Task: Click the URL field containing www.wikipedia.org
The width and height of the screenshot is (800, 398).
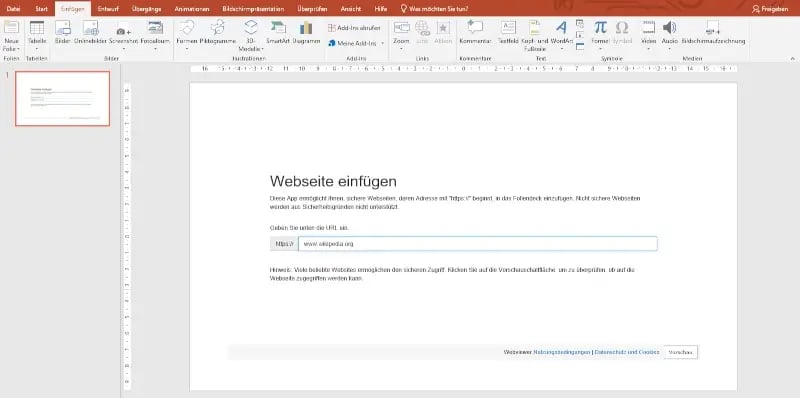Action: tap(478, 244)
